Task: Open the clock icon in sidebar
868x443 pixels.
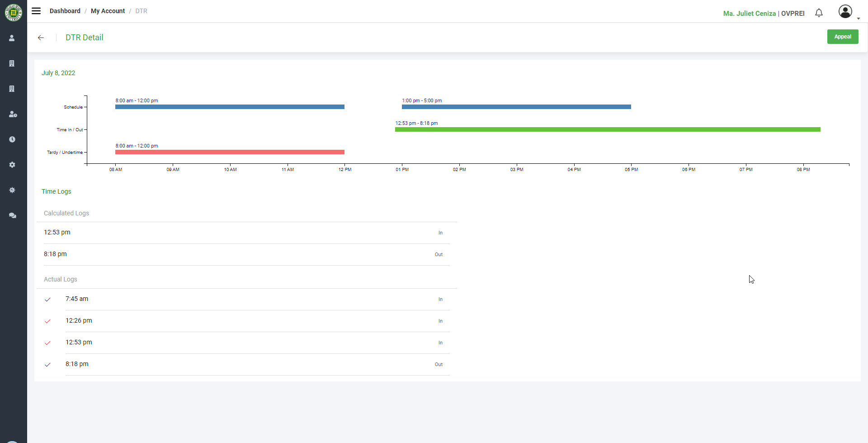Action: tap(12, 139)
